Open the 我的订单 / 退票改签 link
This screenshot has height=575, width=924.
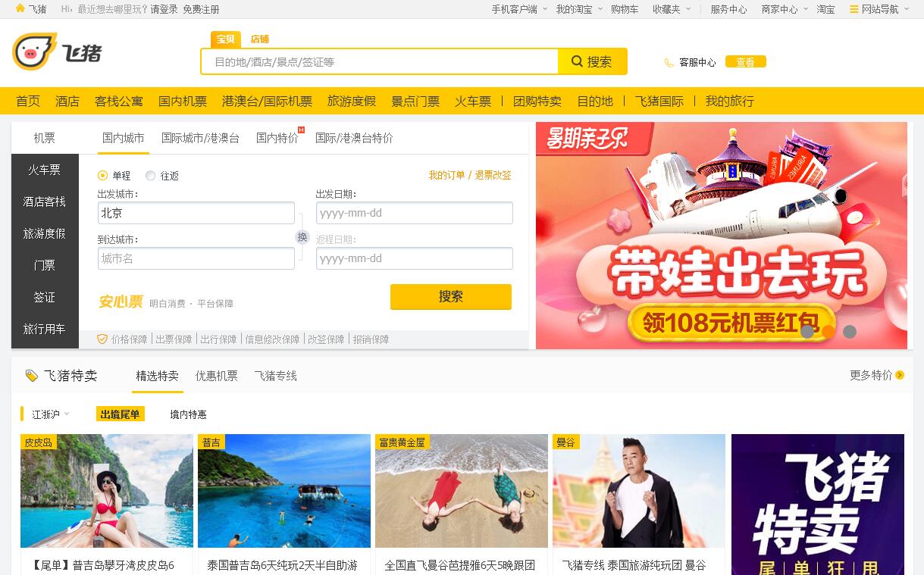click(x=470, y=176)
